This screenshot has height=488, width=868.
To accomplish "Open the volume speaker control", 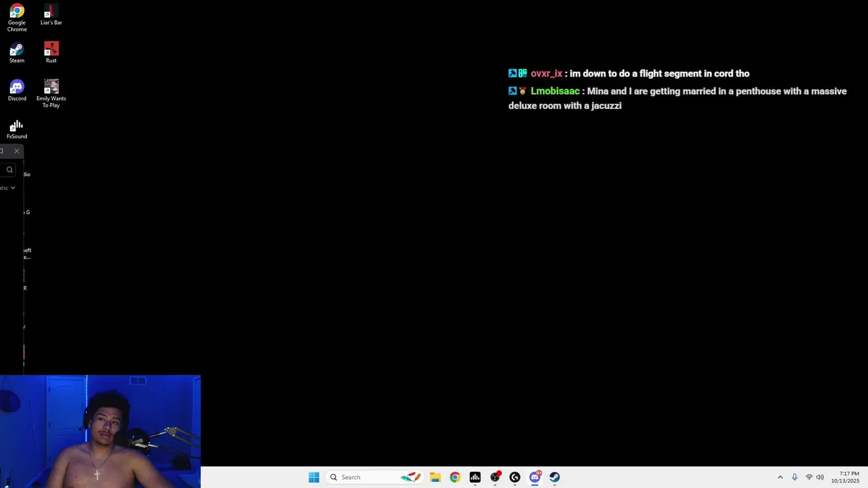I will (x=820, y=477).
